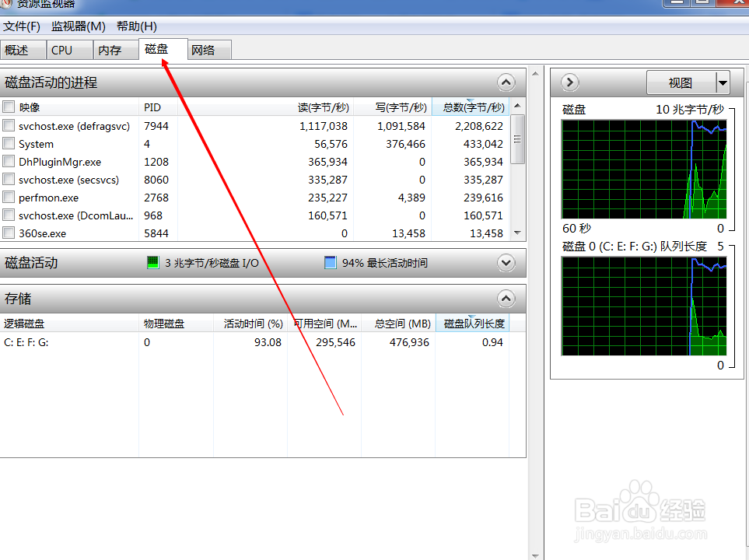Toggle the select-all 映像 header checkbox
Viewport: 749px width, 560px height.
click(8, 107)
